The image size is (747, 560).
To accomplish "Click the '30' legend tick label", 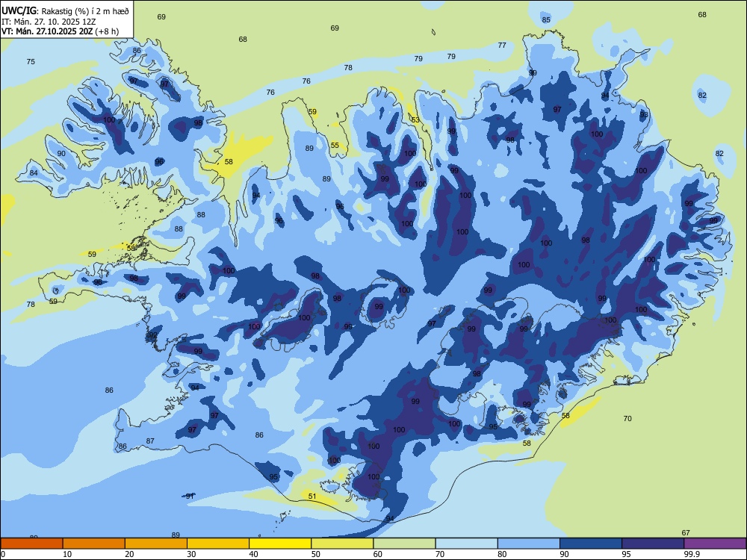I will [x=191, y=554].
